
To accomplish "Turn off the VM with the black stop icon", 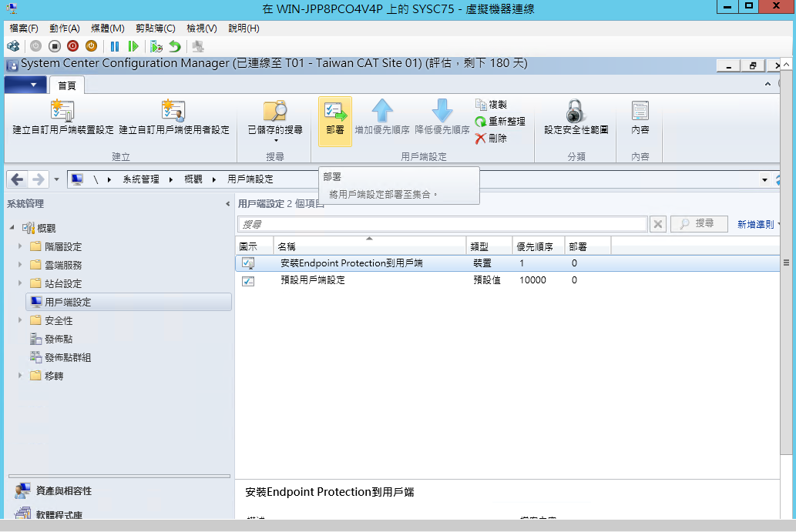I will click(54, 47).
